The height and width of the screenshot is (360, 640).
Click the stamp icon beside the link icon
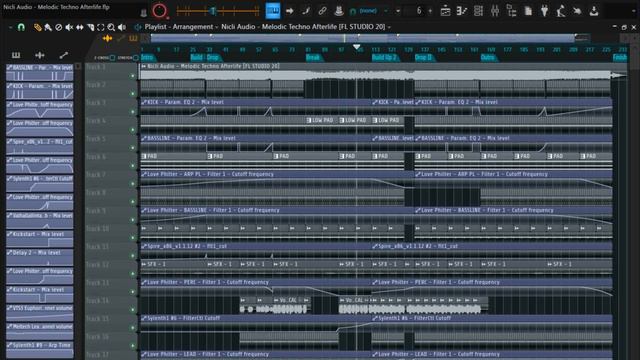[338, 11]
